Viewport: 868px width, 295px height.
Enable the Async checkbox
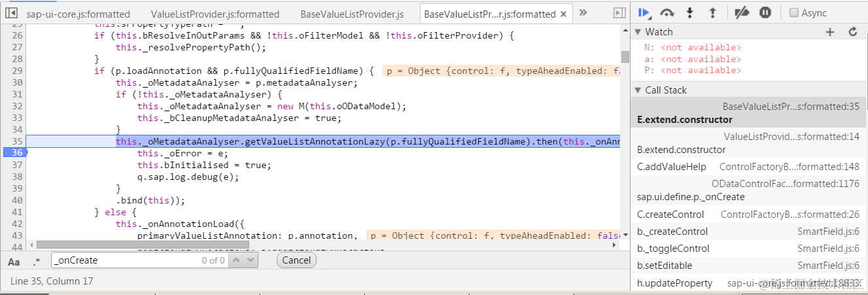794,12
